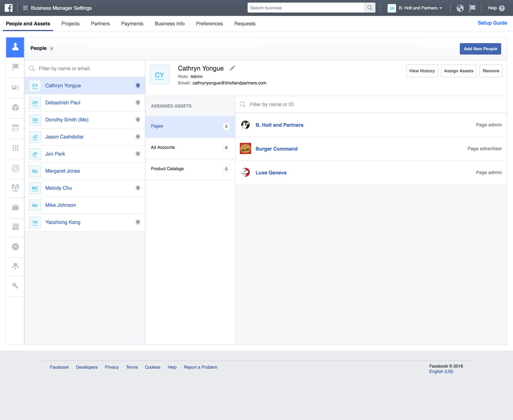Click Melody Chu's status badge icon
513x420 pixels.
pyautogui.click(x=138, y=188)
